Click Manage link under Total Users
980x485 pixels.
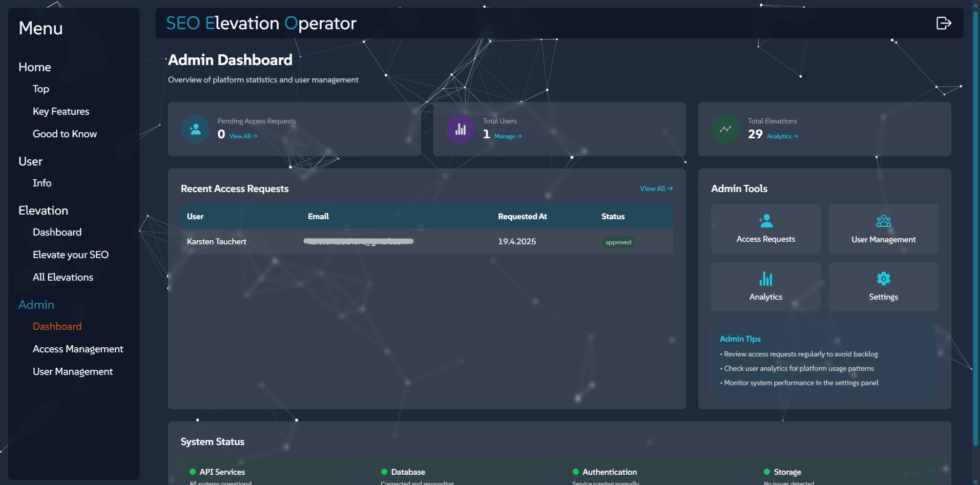tap(508, 136)
